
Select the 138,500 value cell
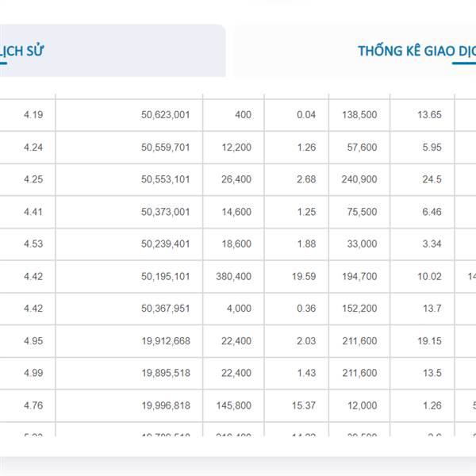359,115
